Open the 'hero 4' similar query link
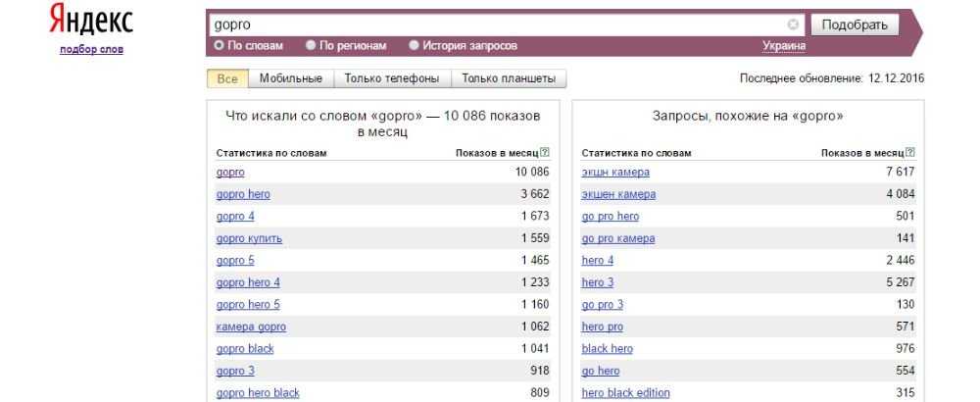Image resolution: width=980 pixels, height=402 pixels. click(x=598, y=260)
